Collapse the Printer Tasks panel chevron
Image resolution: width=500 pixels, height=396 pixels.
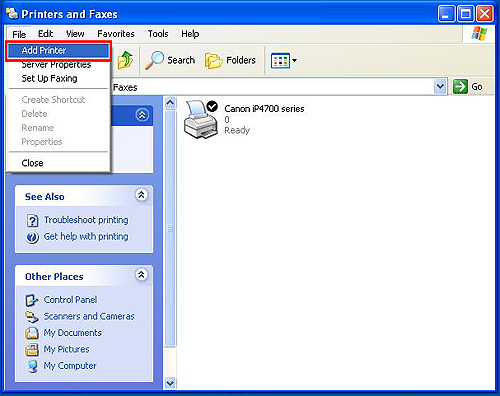pyautogui.click(x=142, y=115)
